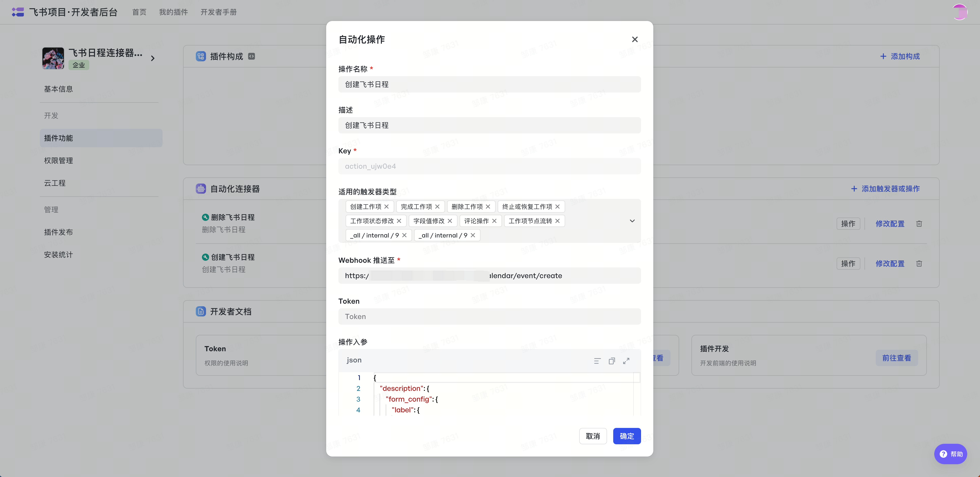This screenshot has height=477, width=980.
Task: Open 我的插件 in the top navigation
Action: [174, 12]
